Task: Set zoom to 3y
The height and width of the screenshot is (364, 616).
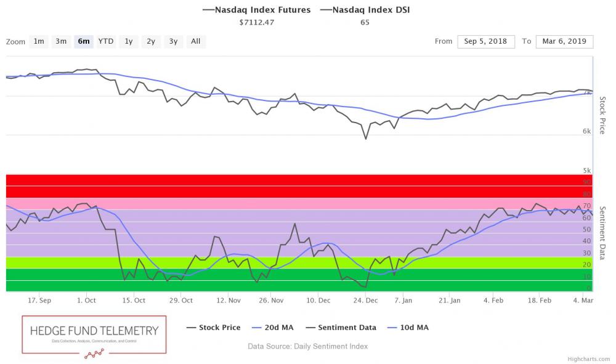Action: pyautogui.click(x=173, y=41)
